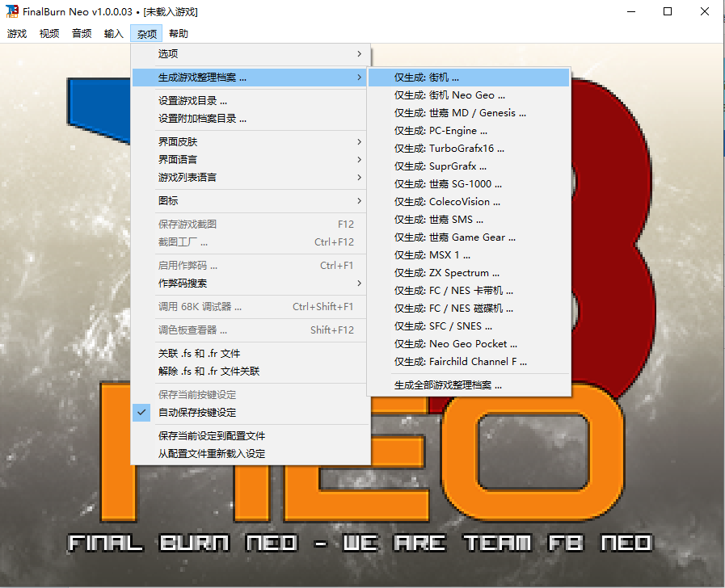
Task: Select 仅生成: Neo Geo Pocket ...
Action: [469, 344]
